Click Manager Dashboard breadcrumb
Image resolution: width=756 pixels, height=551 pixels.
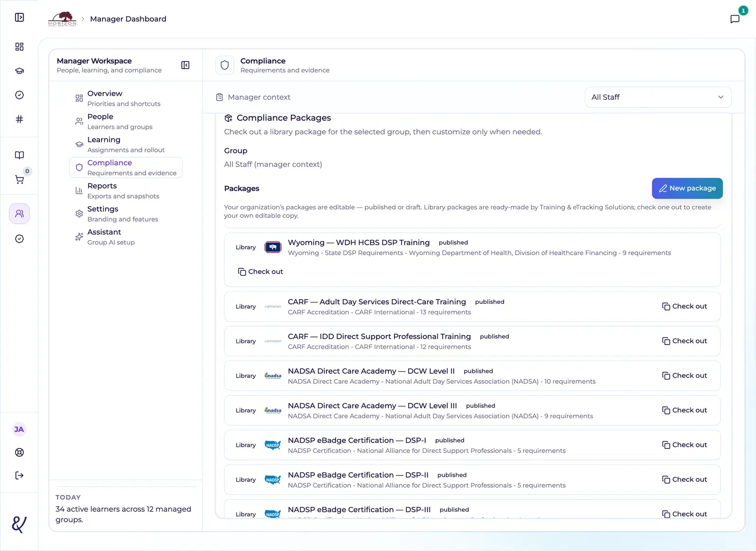128,19
